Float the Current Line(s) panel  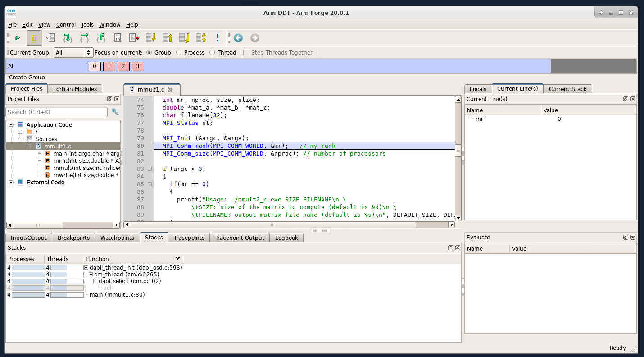coord(626,99)
